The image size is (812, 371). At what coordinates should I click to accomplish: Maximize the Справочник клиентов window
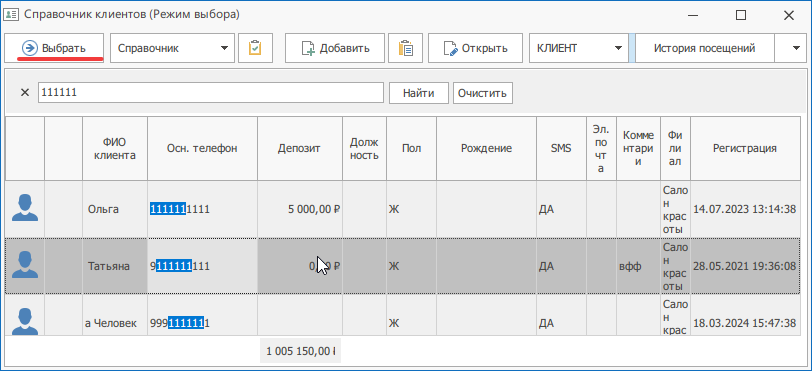[x=741, y=16]
